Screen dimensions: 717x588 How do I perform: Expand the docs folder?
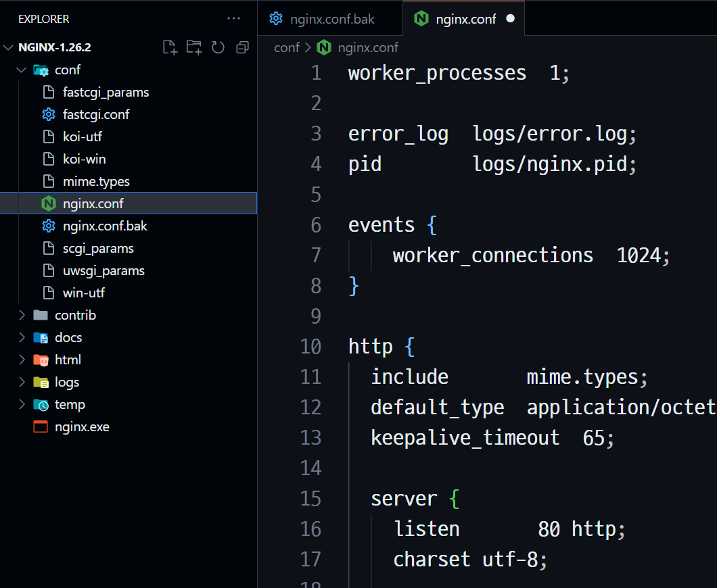tap(22, 338)
